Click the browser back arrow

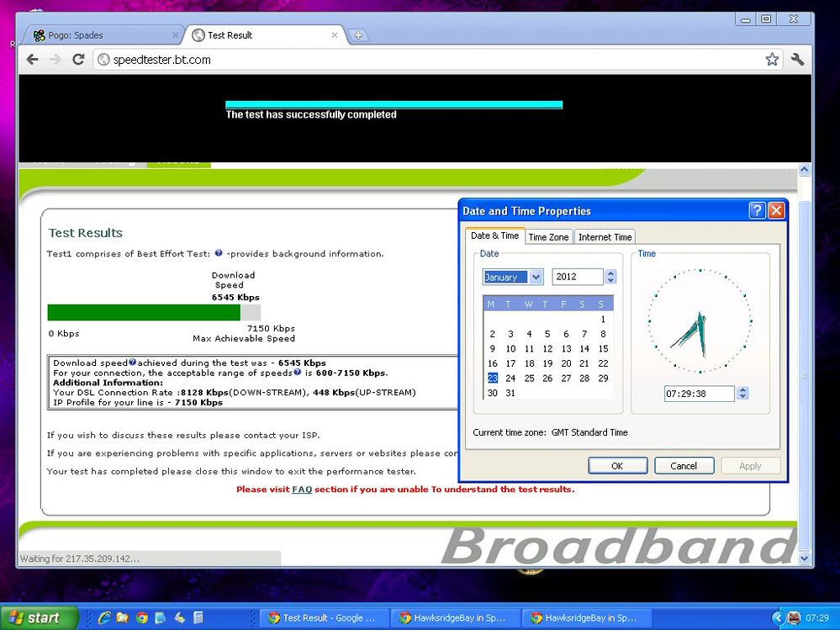pyautogui.click(x=32, y=60)
